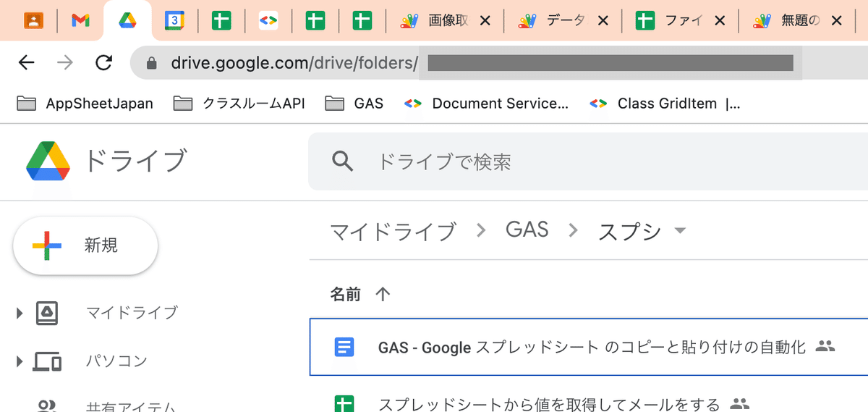Close the 画像取 tab
The image size is (868, 412).
point(485,21)
